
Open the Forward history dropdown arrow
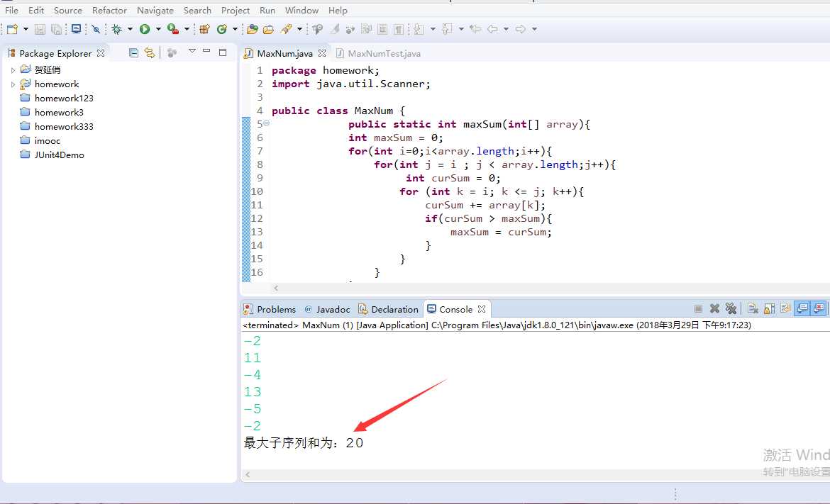535,29
